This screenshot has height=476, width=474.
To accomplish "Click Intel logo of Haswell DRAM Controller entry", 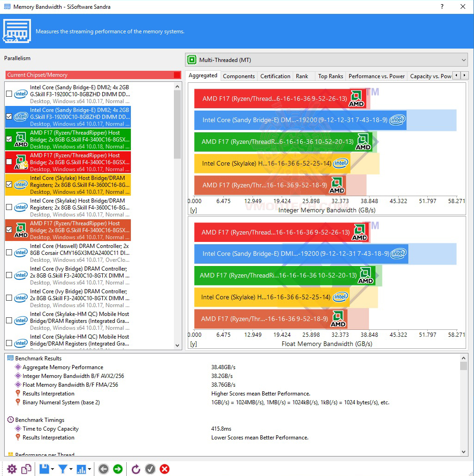I will coord(21,253).
